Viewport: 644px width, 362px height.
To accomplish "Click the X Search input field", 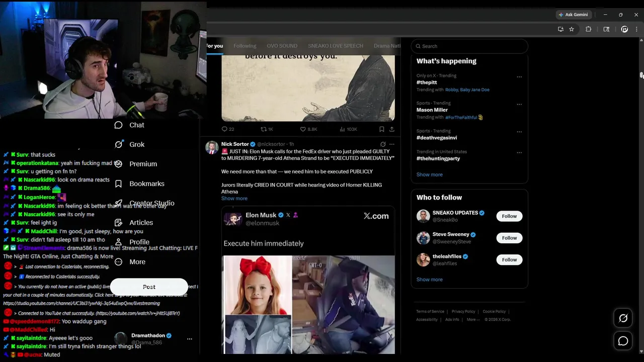I will 469,46.
